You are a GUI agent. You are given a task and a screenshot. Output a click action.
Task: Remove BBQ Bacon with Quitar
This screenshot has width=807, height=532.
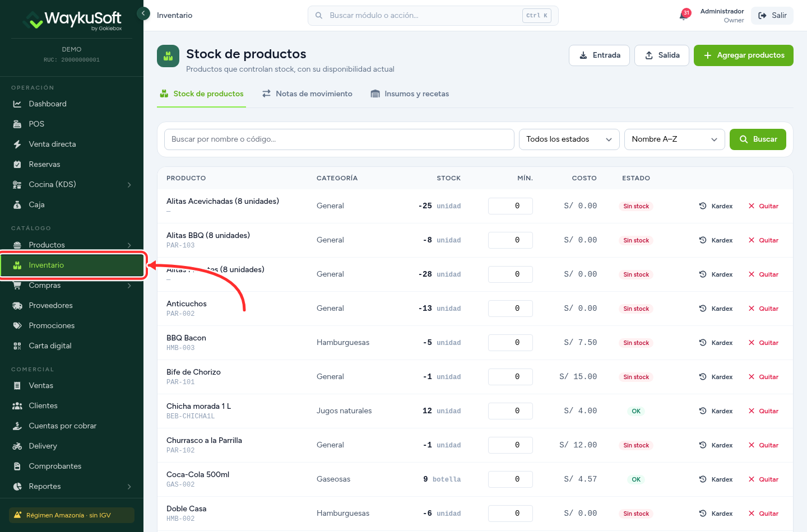(763, 343)
